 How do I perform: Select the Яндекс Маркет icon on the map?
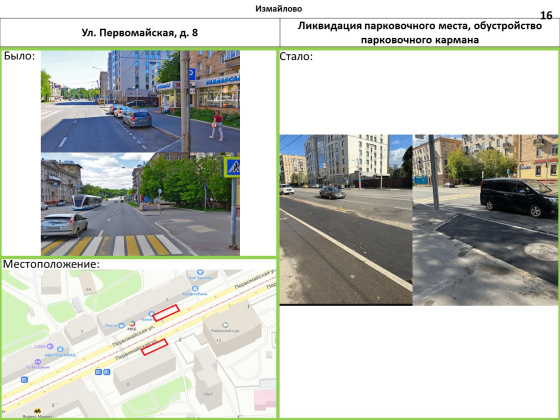click(36, 411)
